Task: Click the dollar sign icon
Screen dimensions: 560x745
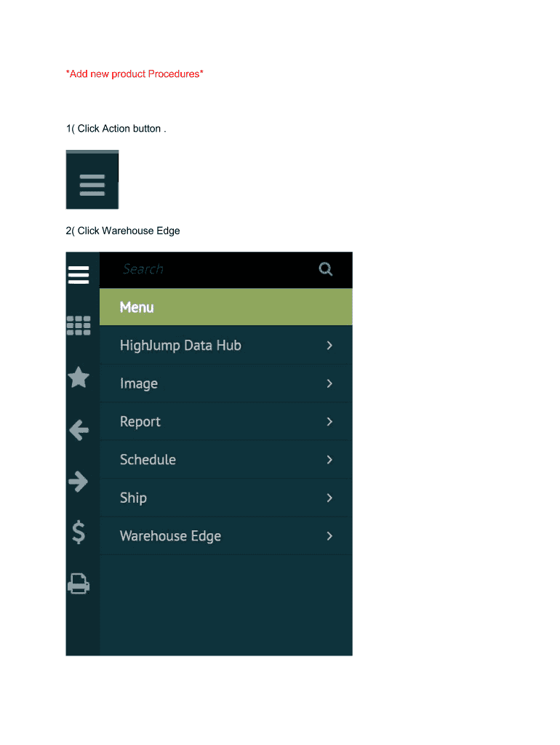Action: pos(79,532)
